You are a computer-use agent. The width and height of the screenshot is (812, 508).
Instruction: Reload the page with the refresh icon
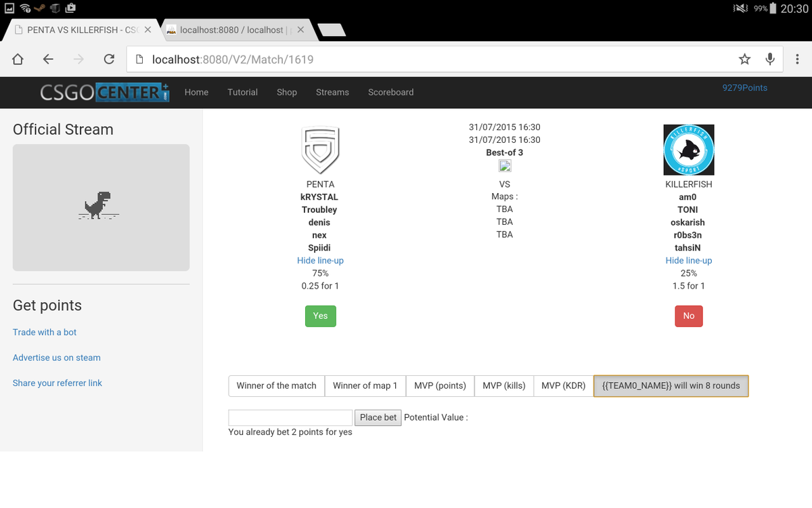[x=109, y=60]
